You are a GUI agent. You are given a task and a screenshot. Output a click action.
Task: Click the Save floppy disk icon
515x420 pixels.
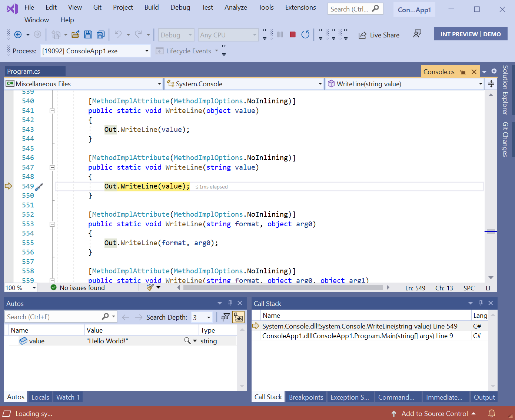[x=88, y=35]
